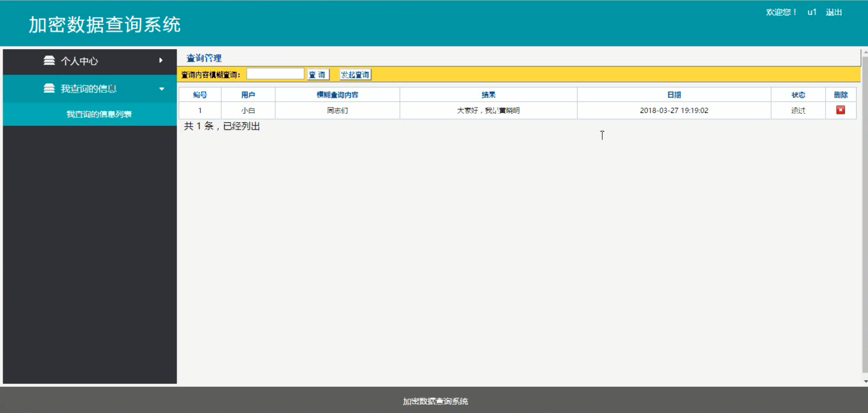Collapse the 我查询的信息 dropdown arrow
Image resolution: width=868 pixels, height=413 pixels.
[162, 89]
